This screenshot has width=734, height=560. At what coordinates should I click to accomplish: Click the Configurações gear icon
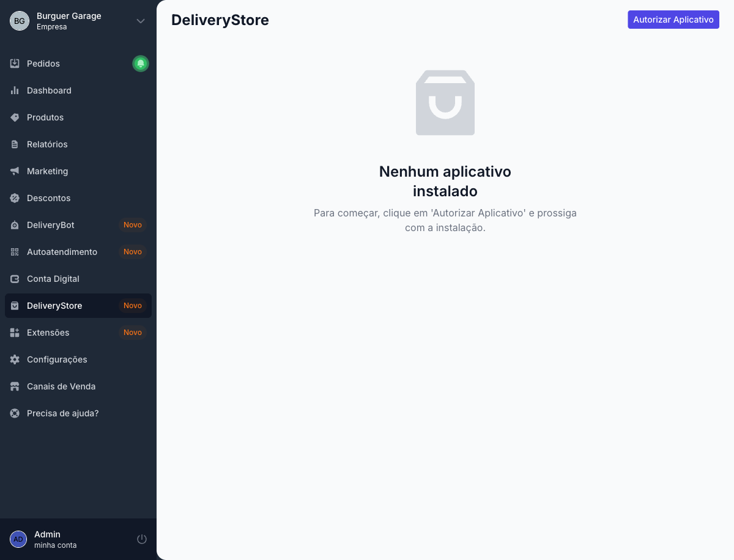[15, 359]
